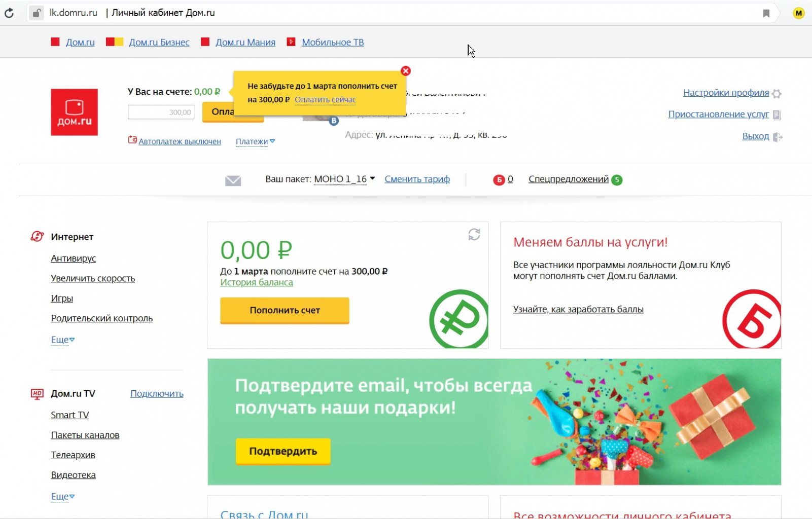The width and height of the screenshot is (812, 519).
Task: Click into the payment amount field
Action: [161, 112]
